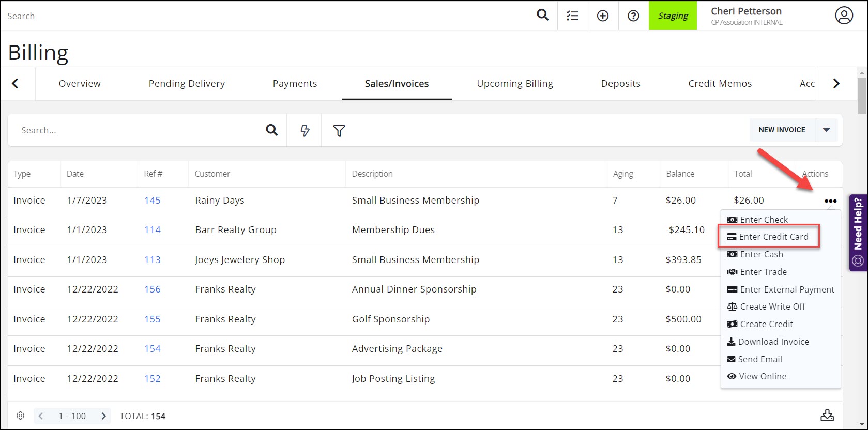Open the task checklist icon
This screenshot has width=868, height=430.
click(572, 16)
